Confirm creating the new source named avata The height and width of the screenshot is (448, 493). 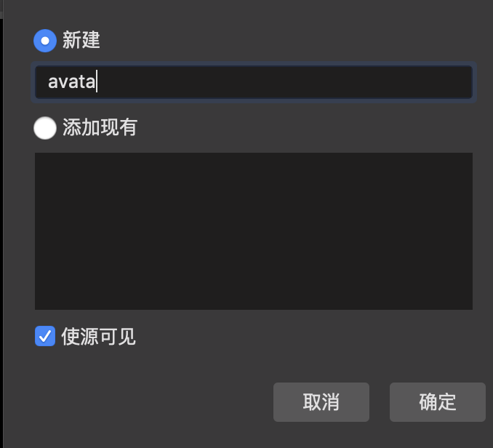coord(437,401)
